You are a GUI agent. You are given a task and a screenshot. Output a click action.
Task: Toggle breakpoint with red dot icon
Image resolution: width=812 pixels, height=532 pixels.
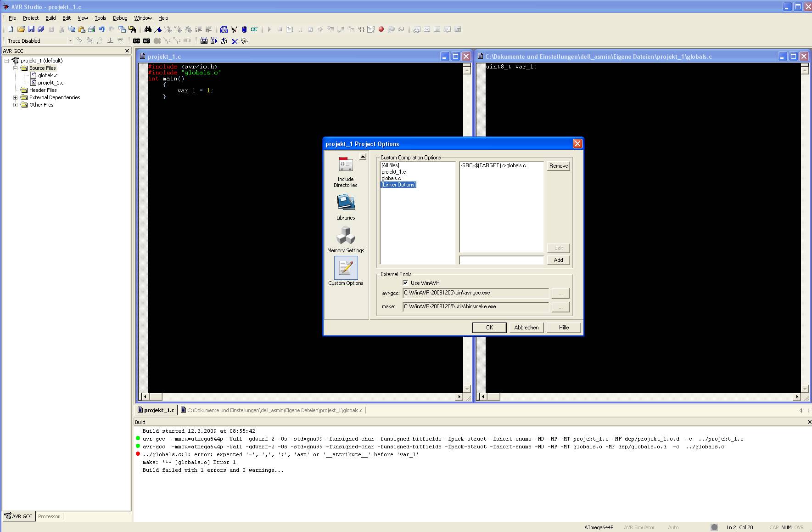[381, 29]
